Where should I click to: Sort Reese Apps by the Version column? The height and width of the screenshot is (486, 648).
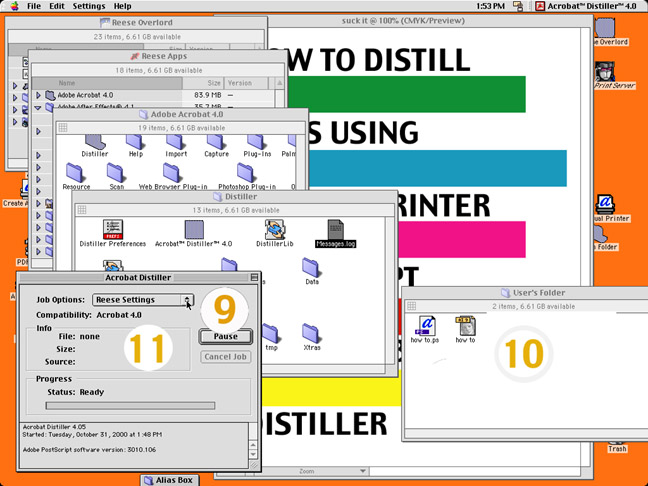coord(246,83)
